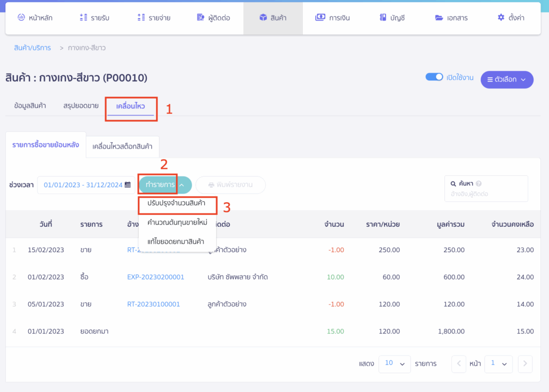
Task: Switch to the สรุปยอดขาย tab
Action: pos(81,106)
